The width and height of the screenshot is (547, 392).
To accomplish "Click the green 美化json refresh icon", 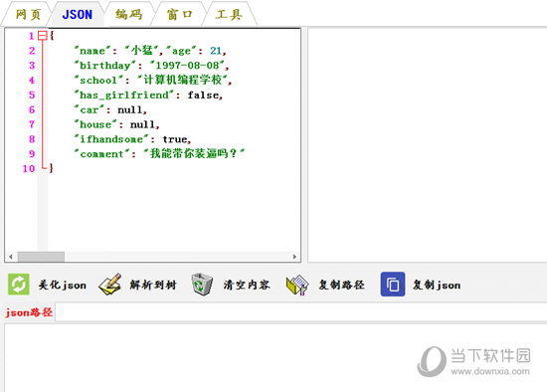I will 19,285.
